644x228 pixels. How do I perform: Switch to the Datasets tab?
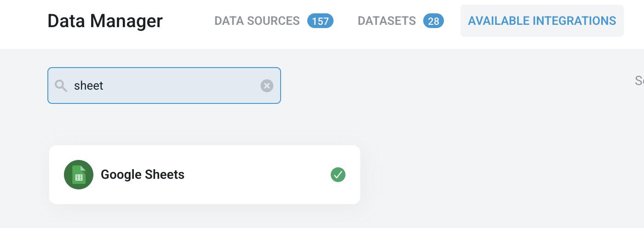pos(400,21)
